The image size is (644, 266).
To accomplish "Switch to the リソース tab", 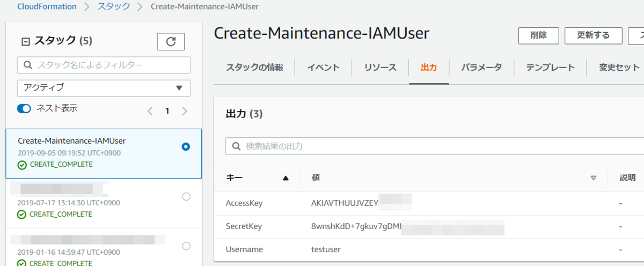I will 380,68.
